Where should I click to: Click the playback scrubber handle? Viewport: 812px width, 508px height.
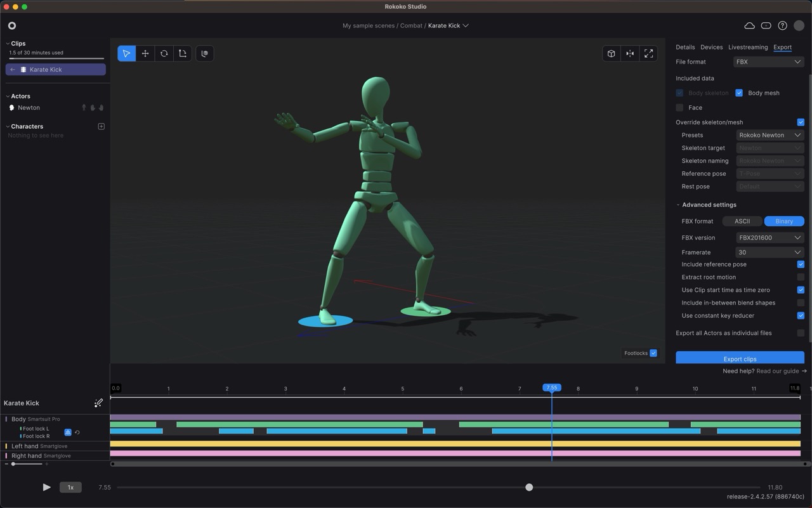(x=529, y=487)
